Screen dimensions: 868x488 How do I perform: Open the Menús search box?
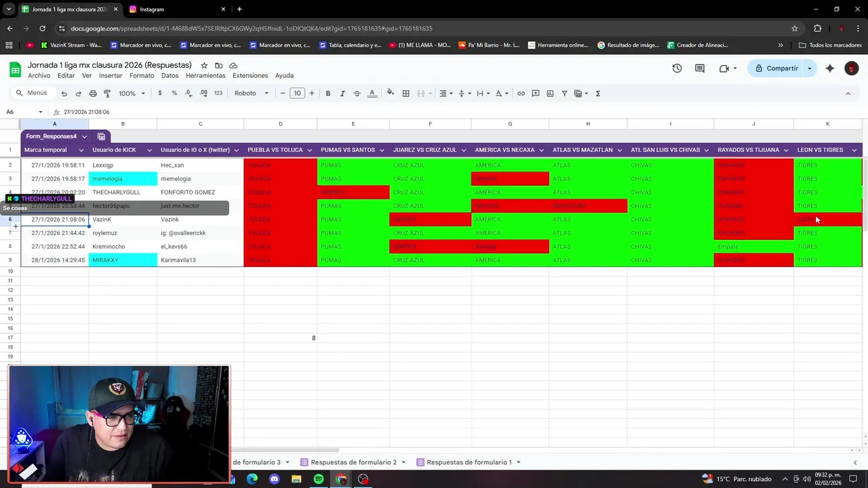click(32, 94)
